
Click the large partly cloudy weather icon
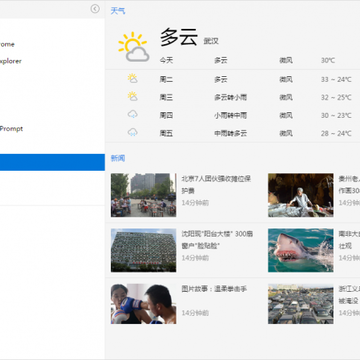(x=133, y=47)
